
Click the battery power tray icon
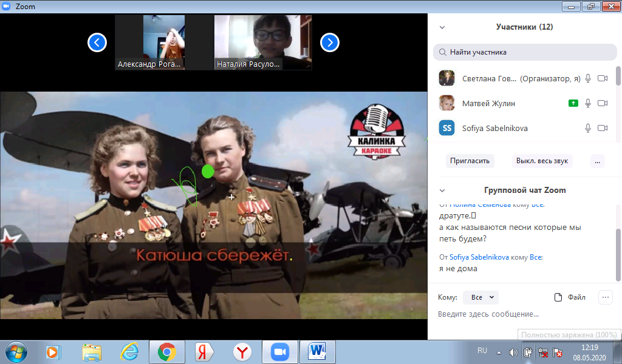(528, 352)
